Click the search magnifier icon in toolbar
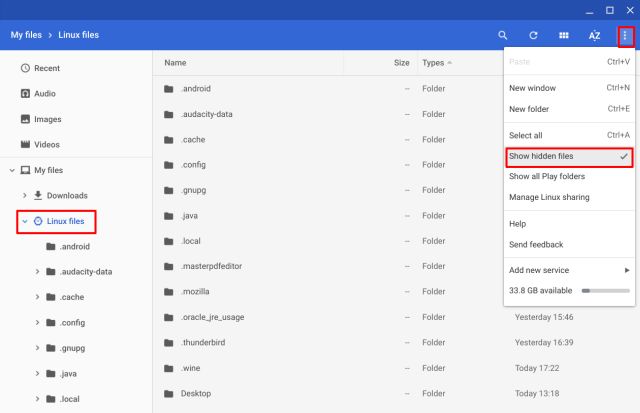The image size is (640, 413). (x=503, y=35)
